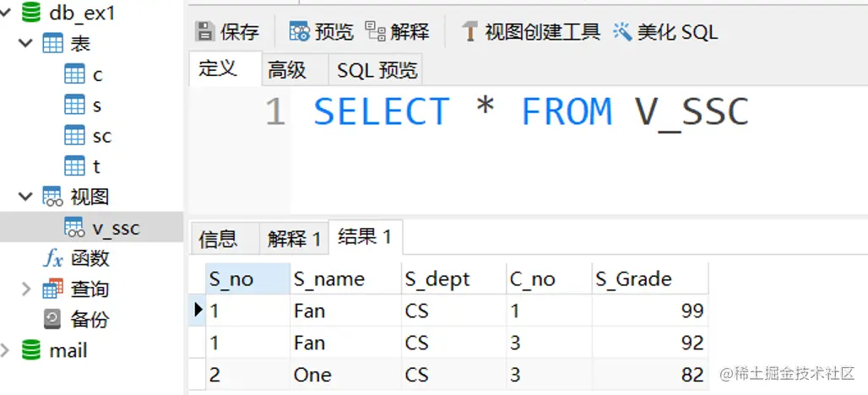The height and width of the screenshot is (395, 868).
Task: Switch to the Info (信息) result tab
Action: coord(218,239)
